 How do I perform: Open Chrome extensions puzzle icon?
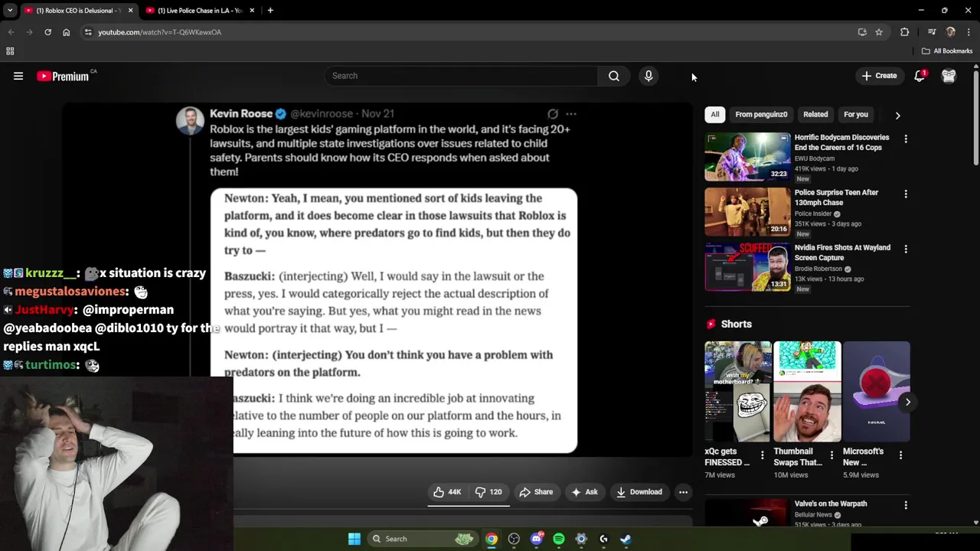(x=905, y=32)
